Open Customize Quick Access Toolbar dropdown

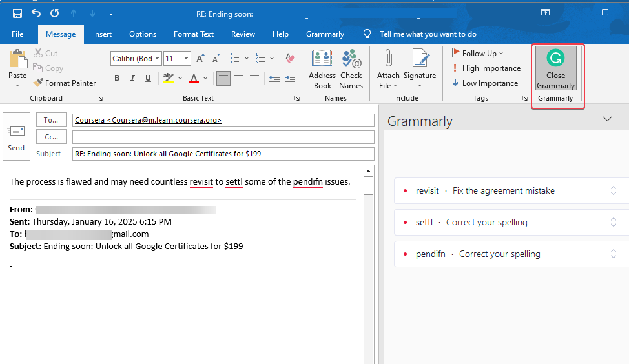click(110, 14)
